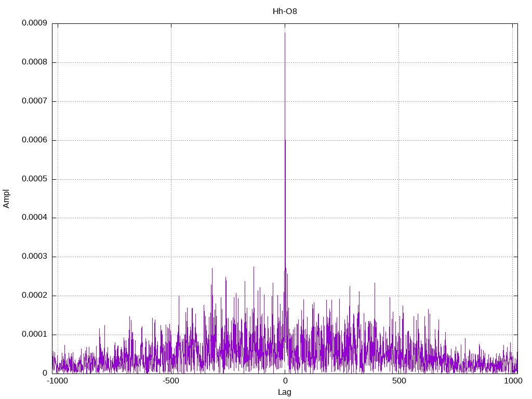Click the 1000 x-axis tick label
This screenshot has height=399, width=532.
(513, 381)
